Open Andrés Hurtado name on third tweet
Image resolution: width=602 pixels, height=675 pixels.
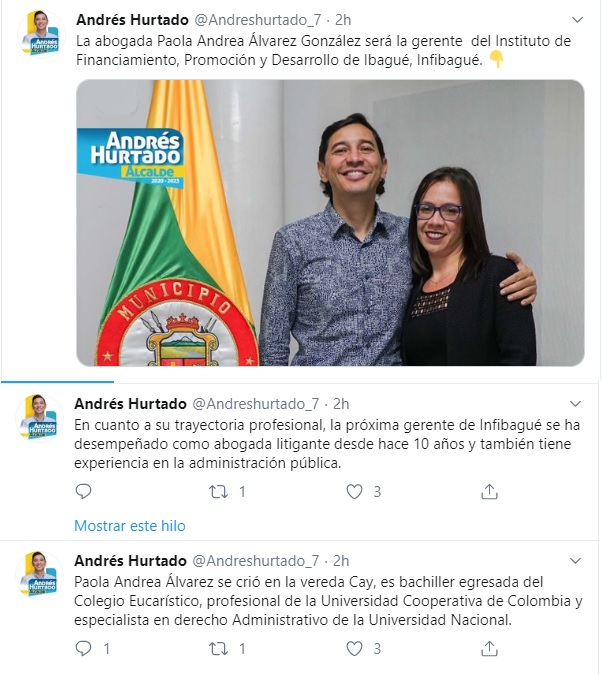click(130, 561)
